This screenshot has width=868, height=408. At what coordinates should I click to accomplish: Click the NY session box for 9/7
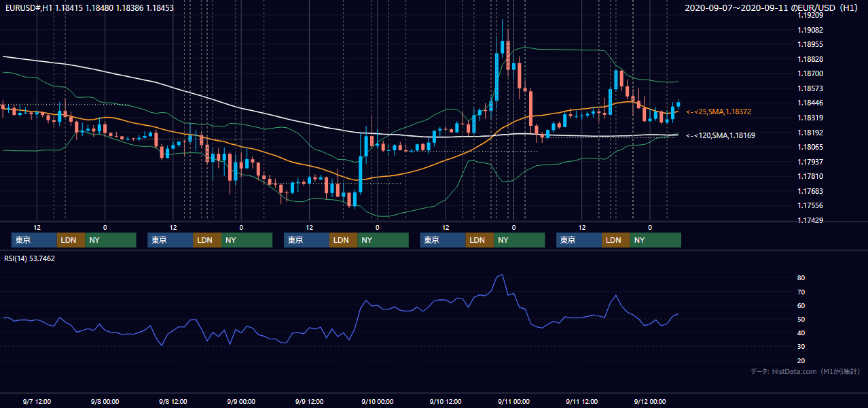[111, 240]
